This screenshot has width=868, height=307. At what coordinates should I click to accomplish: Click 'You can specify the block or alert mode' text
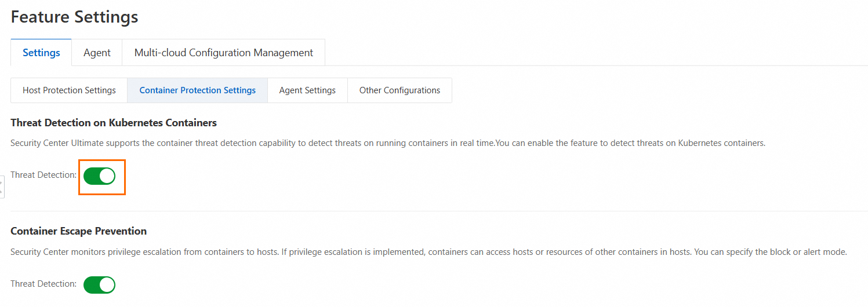(771, 252)
